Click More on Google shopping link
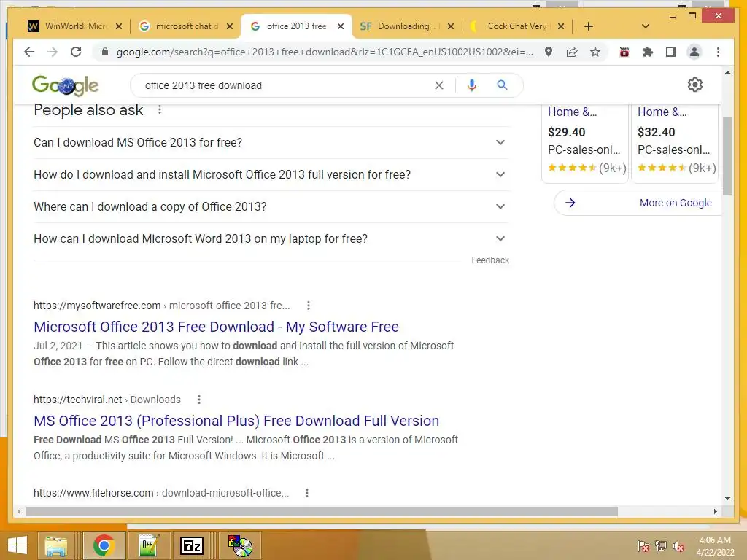Viewport: 747px width, 560px height. [x=676, y=203]
